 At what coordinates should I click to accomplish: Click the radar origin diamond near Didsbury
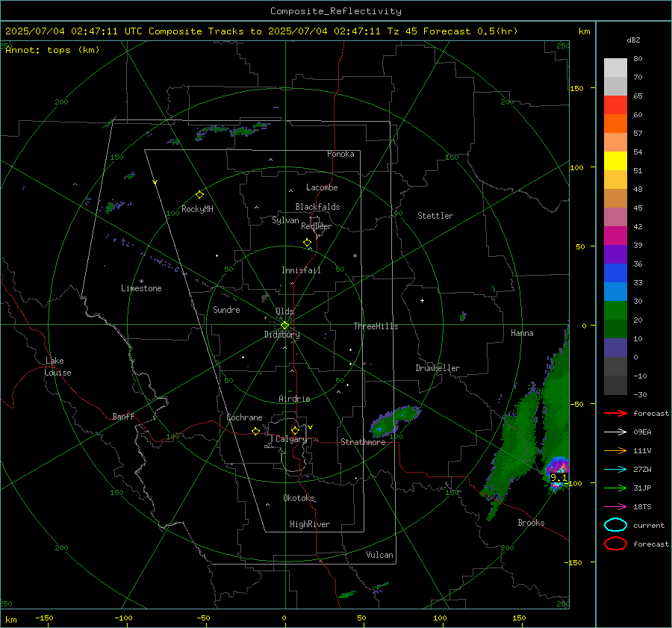pyautogui.click(x=284, y=326)
